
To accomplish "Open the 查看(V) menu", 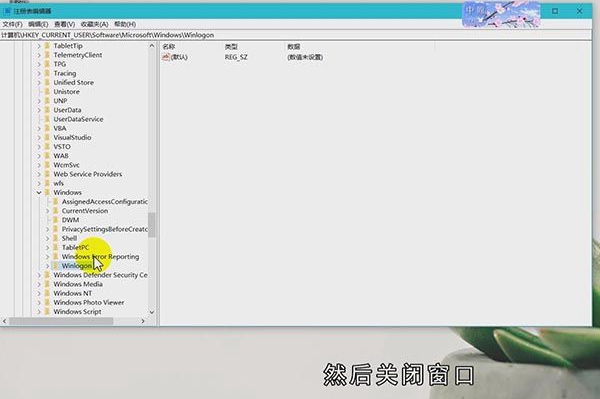I will pyautogui.click(x=64, y=24).
